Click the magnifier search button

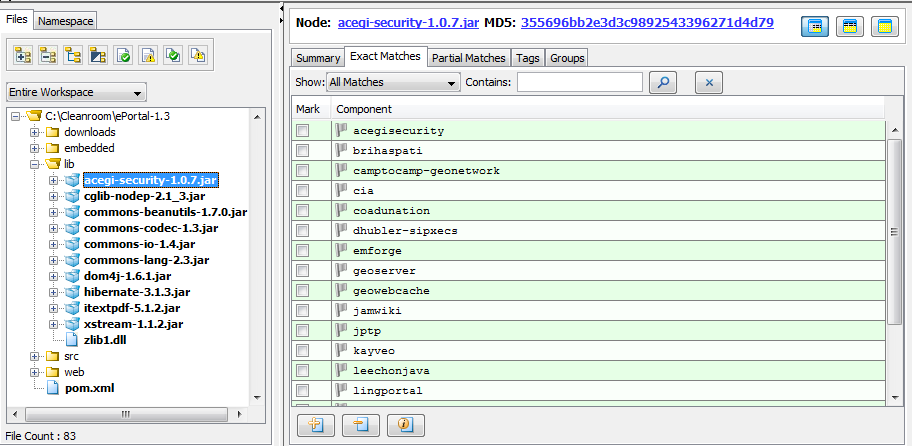664,83
